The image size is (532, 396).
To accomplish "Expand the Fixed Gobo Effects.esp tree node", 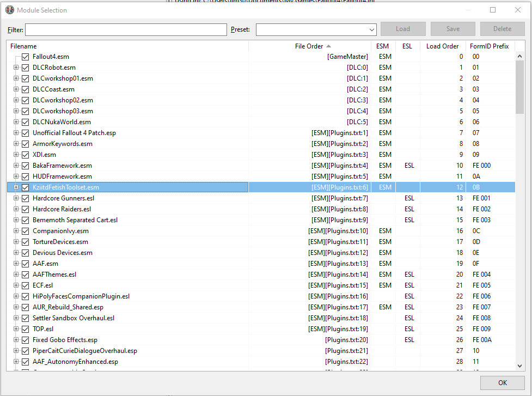I will point(16,340).
